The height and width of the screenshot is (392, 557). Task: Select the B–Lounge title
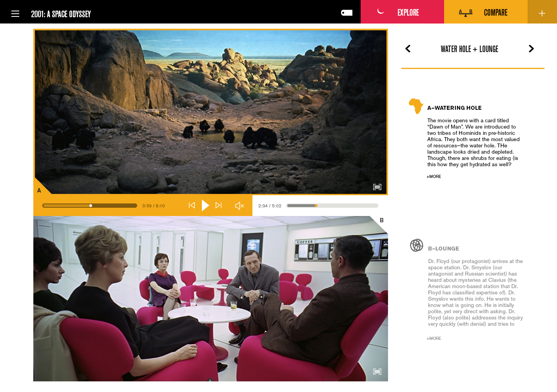[443, 249]
